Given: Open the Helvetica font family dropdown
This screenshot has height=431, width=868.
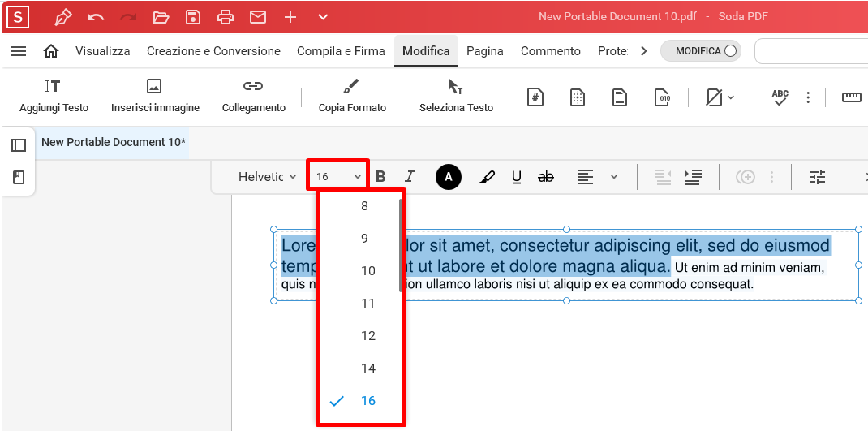Looking at the screenshot, I should pyautogui.click(x=267, y=177).
